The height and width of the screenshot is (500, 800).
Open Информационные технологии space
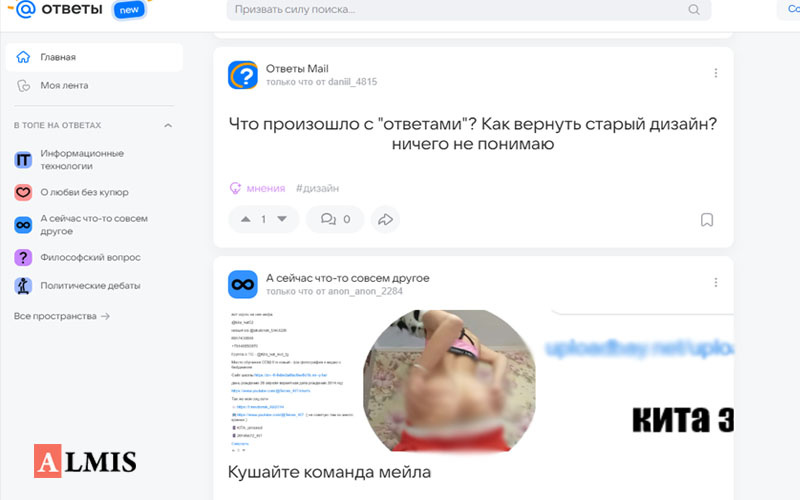82,160
